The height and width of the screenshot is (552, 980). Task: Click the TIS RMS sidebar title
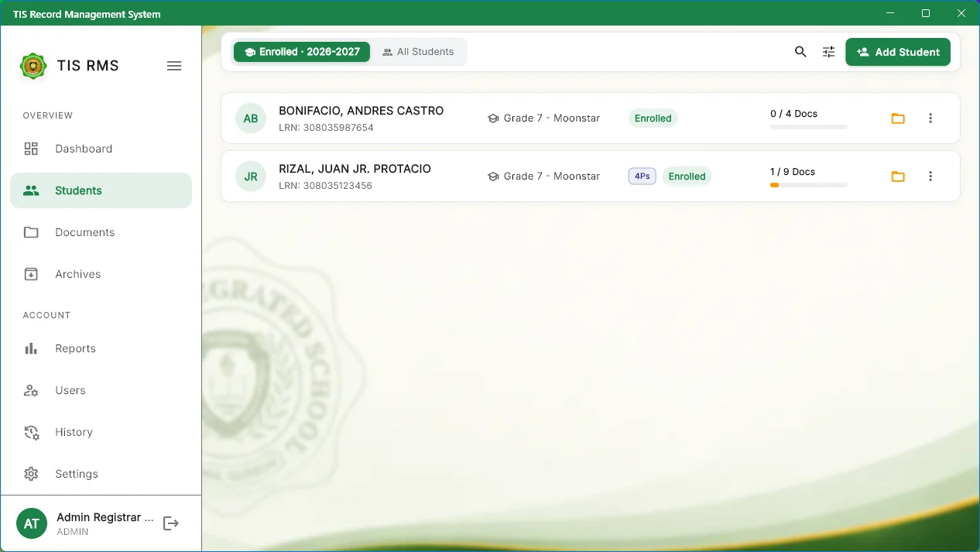tap(88, 66)
